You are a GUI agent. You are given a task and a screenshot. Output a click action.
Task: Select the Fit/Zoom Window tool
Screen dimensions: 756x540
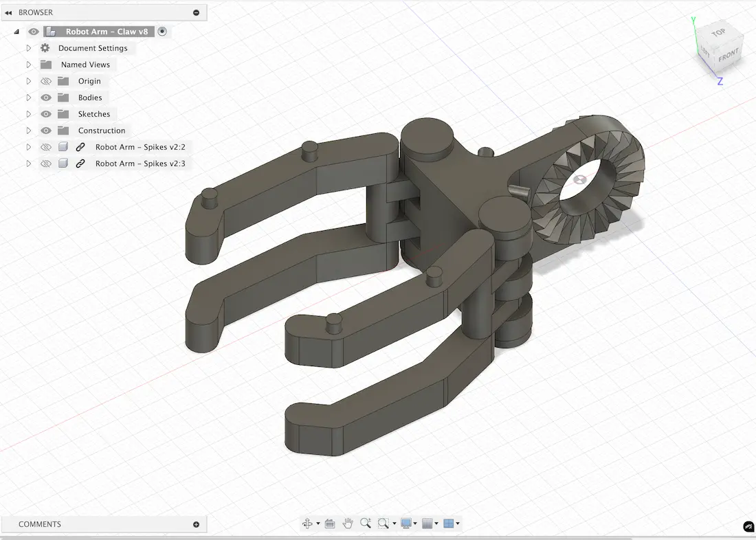point(383,523)
